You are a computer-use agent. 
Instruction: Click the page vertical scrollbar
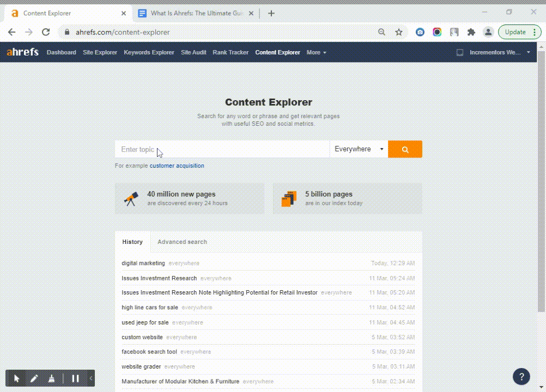[x=541, y=181]
